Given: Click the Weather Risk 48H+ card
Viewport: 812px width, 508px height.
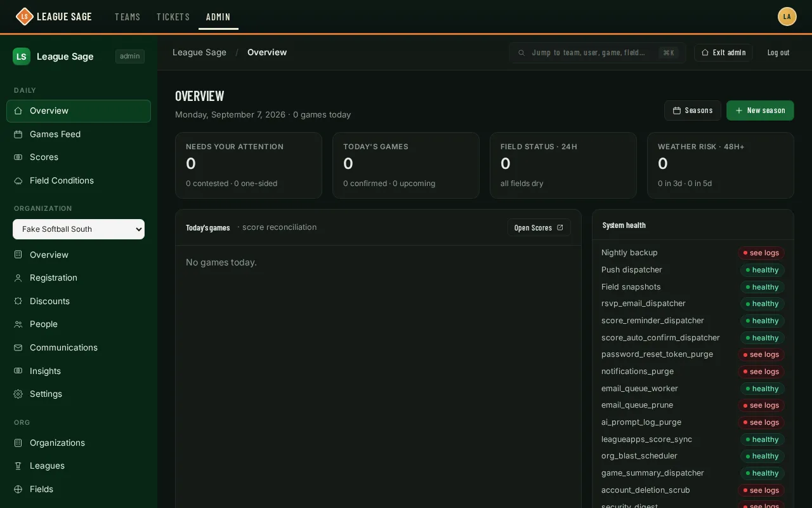Looking at the screenshot, I should pyautogui.click(x=721, y=166).
